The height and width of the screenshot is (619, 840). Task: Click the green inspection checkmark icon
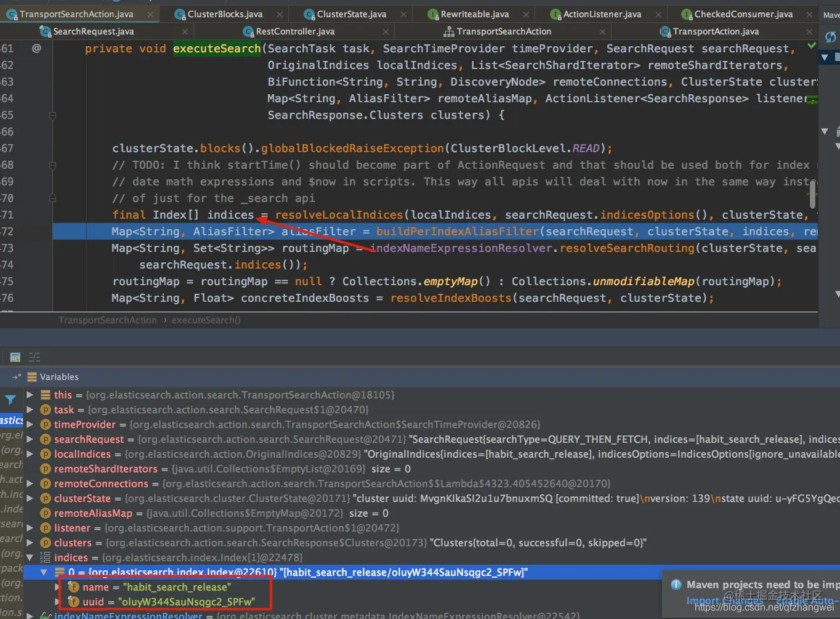[812, 46]
